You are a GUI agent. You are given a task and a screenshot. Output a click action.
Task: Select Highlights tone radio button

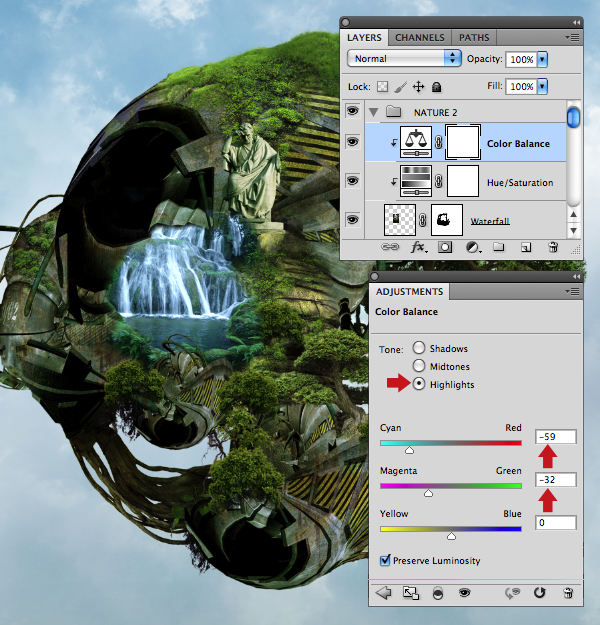click(419, 383)
